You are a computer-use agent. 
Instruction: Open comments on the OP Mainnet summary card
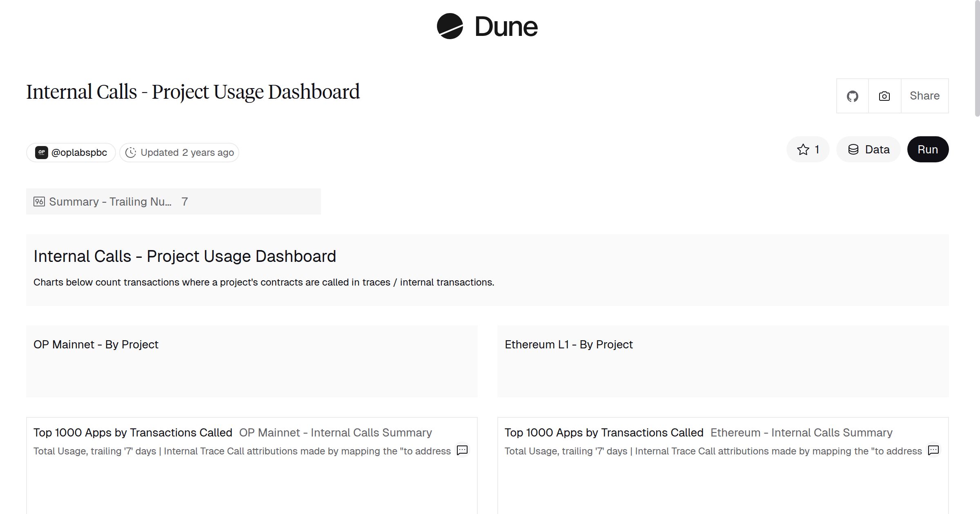462,450
